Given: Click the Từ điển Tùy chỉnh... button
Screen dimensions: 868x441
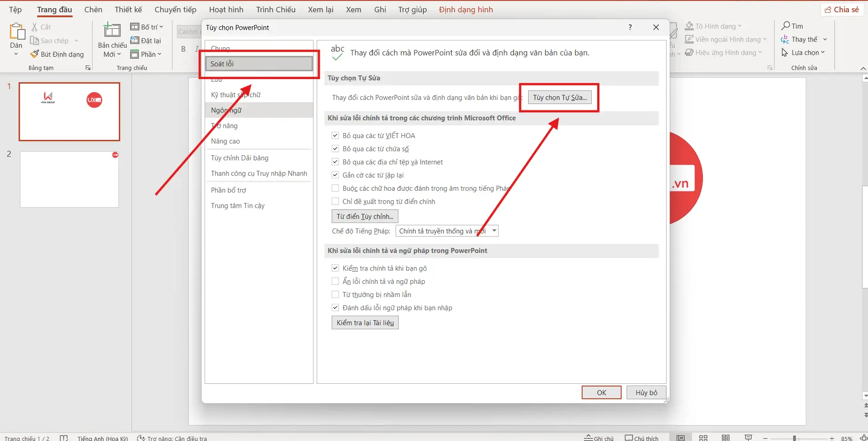Looking at the screenshot, I should pyautogui.click(x=365, y=216).
